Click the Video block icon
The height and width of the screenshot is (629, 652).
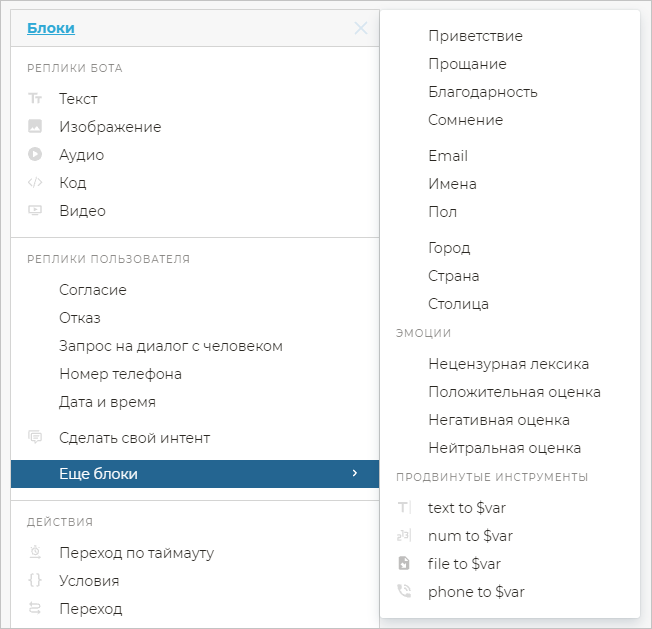35,211
